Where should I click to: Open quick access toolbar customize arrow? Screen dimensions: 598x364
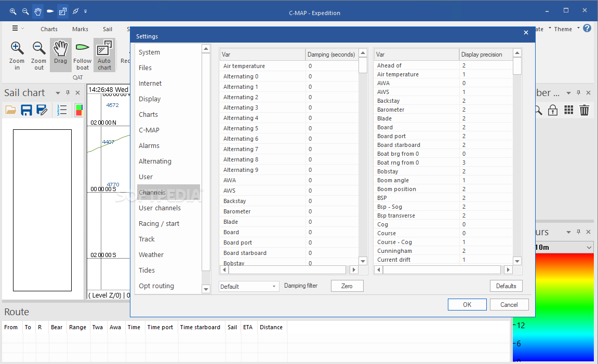click(85, 11)
